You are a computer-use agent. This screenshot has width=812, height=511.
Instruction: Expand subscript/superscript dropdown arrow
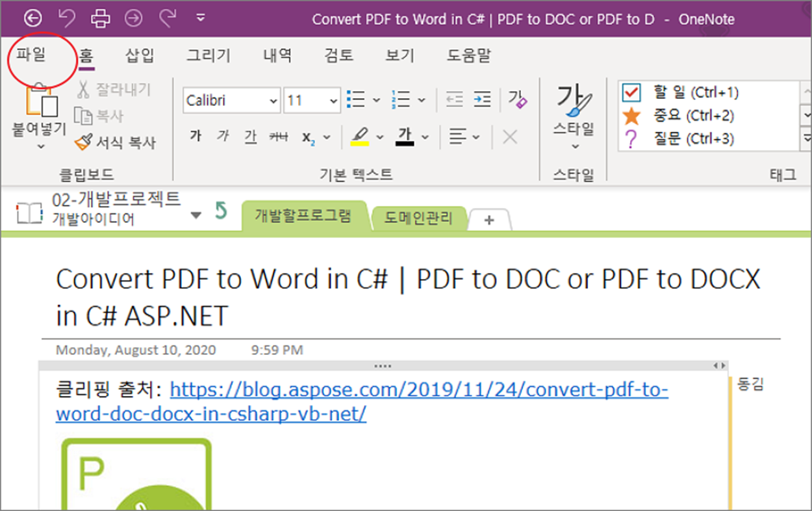click(327, 137)
